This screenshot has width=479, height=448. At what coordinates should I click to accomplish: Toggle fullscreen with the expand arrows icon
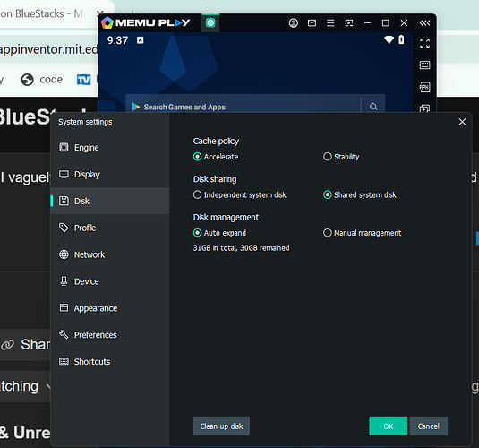tap(424, 43)
